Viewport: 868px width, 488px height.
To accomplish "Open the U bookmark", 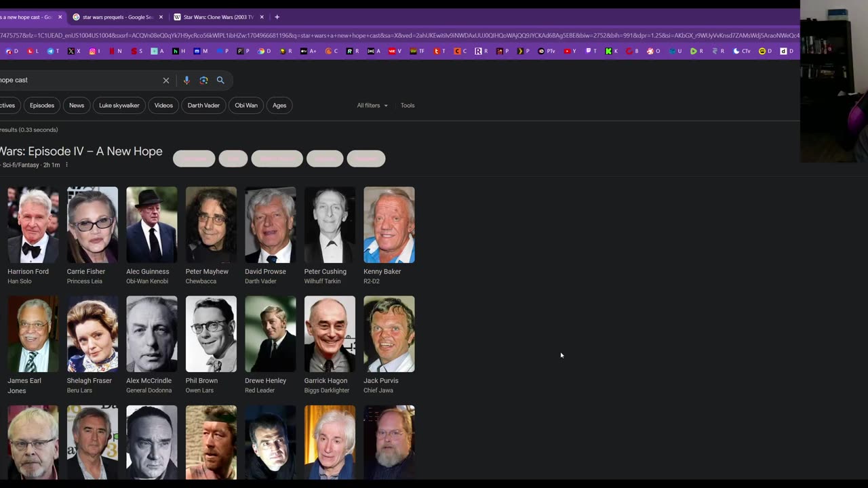I will click(675, 51).
